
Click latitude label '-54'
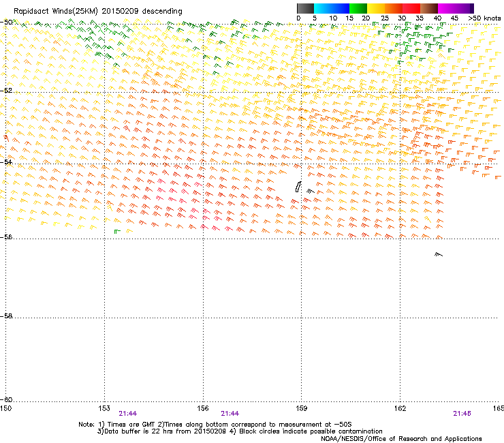(6, 162)
